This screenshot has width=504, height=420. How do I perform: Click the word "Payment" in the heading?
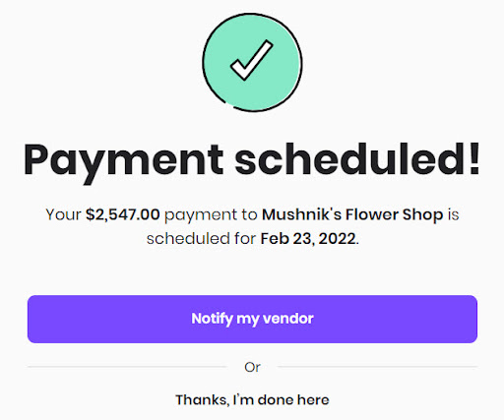coord(123,162)
